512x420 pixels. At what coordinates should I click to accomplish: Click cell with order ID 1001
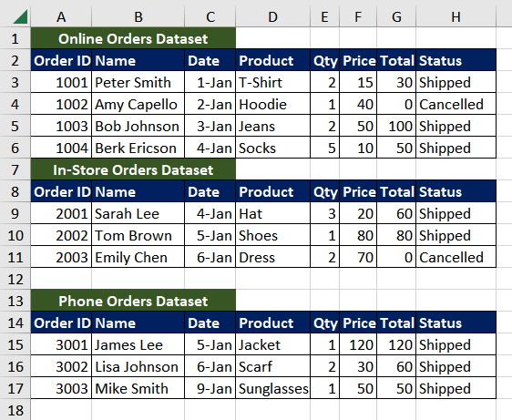[61, 82]
